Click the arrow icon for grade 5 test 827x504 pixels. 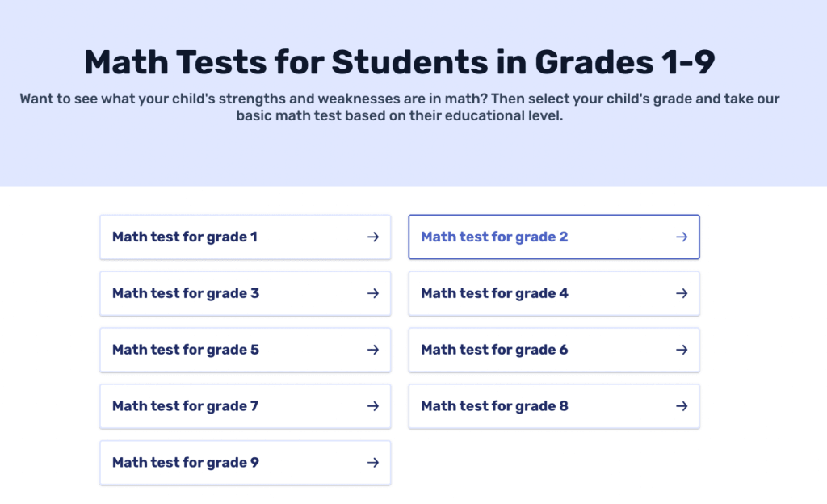pos(372,350)
